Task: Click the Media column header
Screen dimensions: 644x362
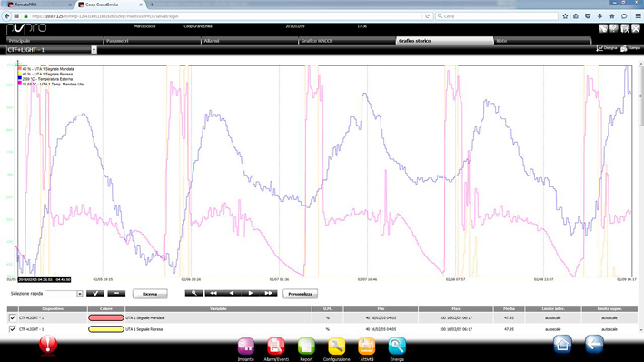Action: (509, 308)
